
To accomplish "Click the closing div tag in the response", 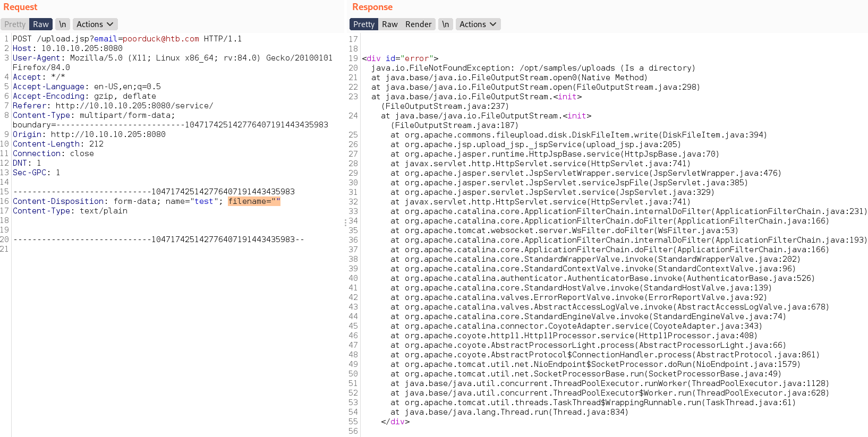I will (x=395, y=422).
